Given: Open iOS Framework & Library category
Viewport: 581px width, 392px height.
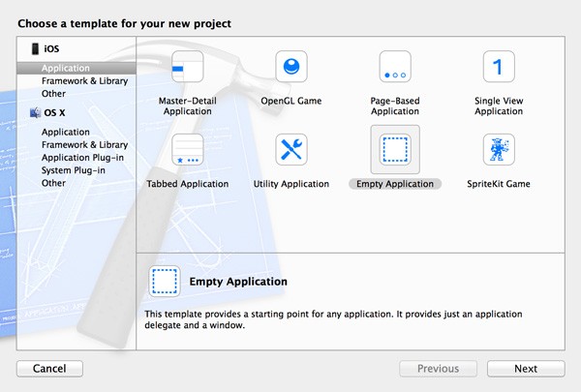Looking at the screenshot, I should (84, 80).
